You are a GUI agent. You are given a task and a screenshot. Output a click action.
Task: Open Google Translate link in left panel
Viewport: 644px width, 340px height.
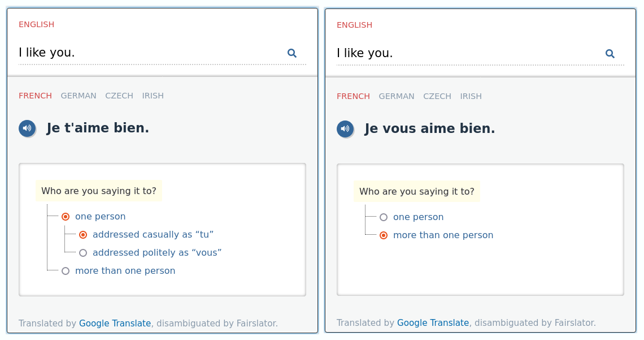point(115,324)
